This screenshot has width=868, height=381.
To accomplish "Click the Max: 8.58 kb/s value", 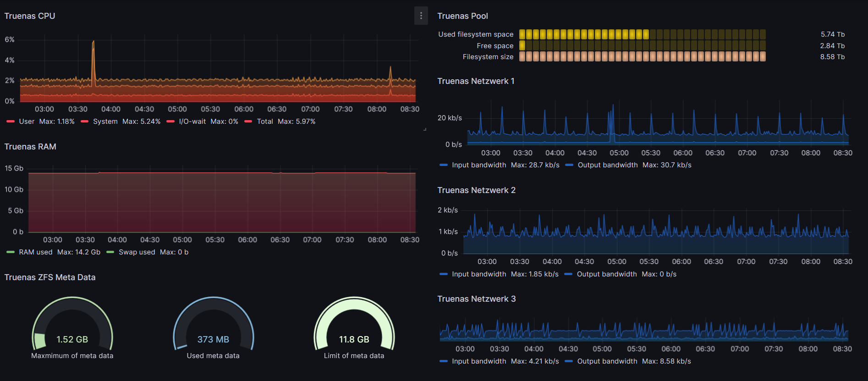I will (666, 361).
